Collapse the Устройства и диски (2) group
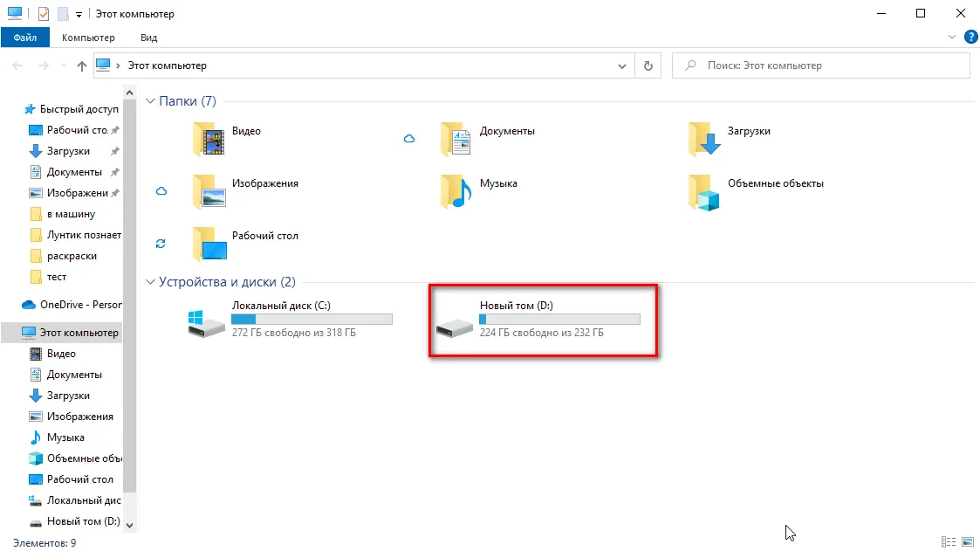 (x=150, y=282)
